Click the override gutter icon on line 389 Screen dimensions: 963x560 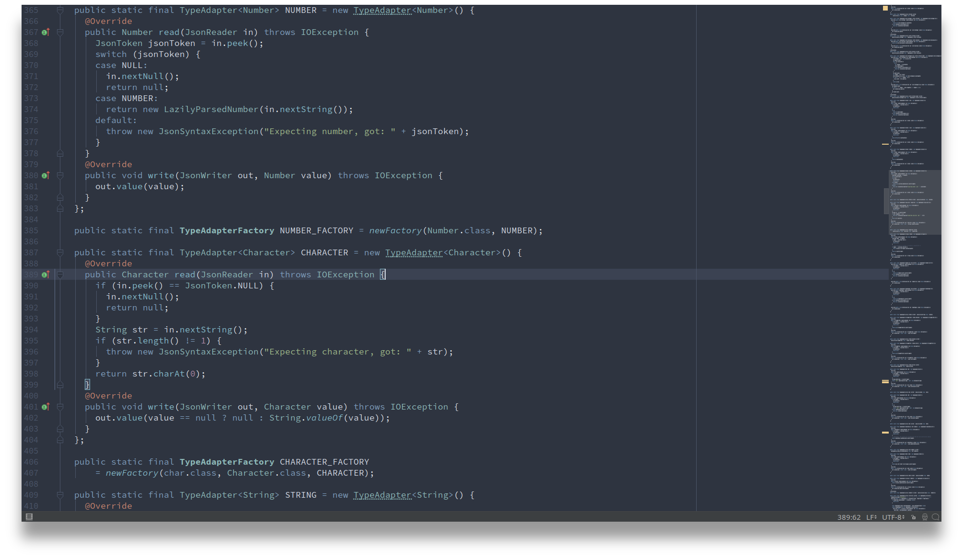coord(46,274)
